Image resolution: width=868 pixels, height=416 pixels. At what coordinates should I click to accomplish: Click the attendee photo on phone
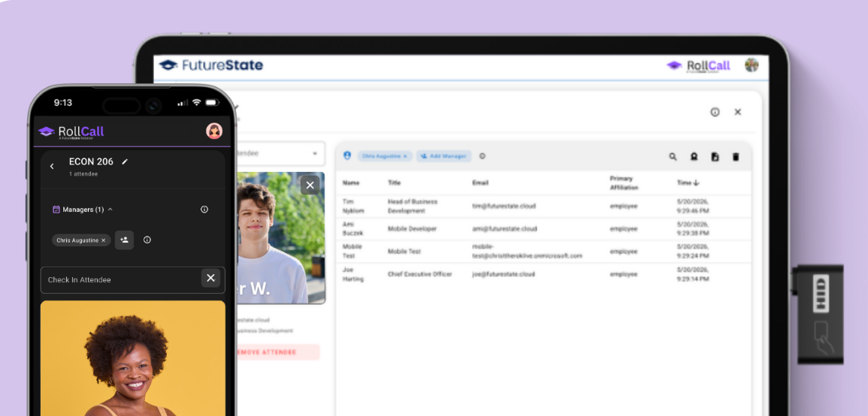[133, 358]
